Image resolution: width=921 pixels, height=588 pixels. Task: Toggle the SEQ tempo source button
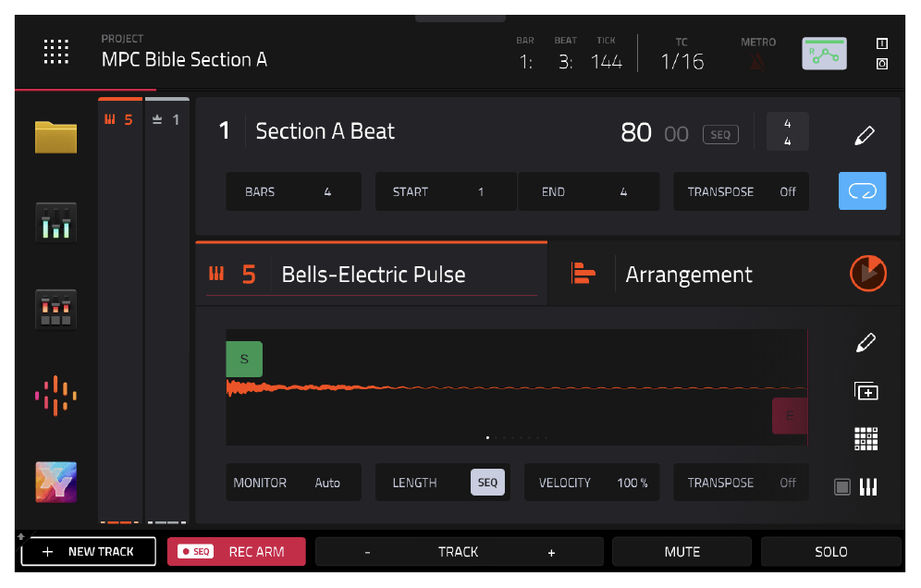(x=720, y=134)
